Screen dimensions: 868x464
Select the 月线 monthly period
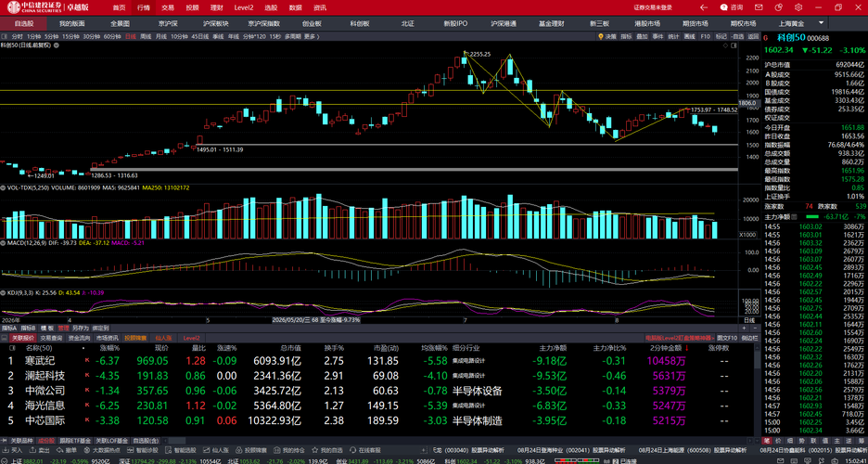(161, 36)
